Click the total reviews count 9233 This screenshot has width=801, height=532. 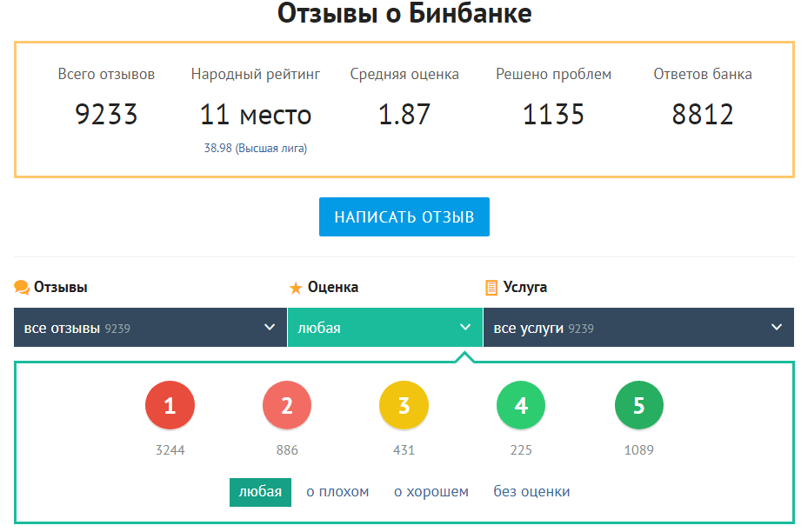[x=106, y=115]
